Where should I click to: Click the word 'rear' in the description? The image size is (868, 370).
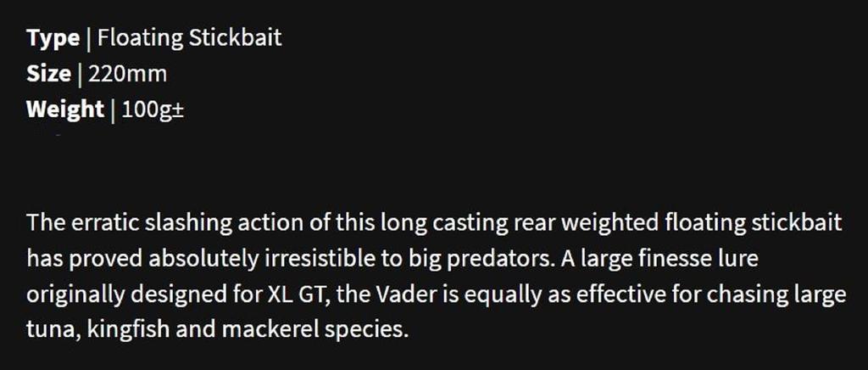click(533, 224)
